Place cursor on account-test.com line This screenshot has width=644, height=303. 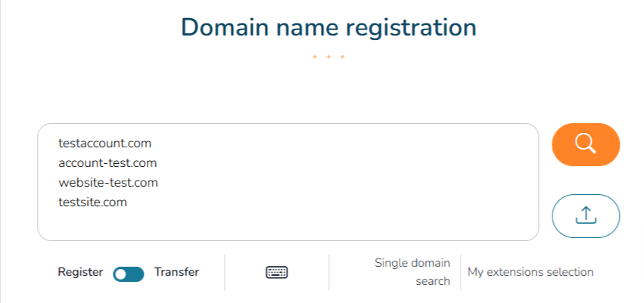coord(107,162)
